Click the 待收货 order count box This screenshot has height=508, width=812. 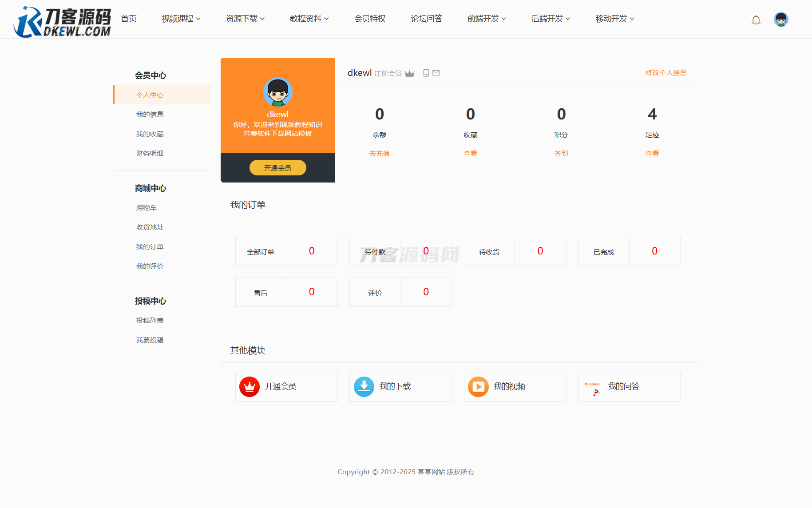515,251
